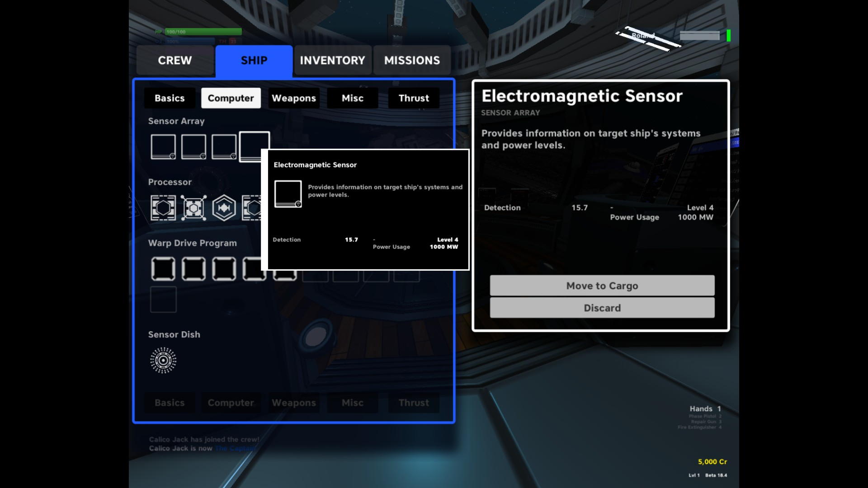Open the Thrust sub-tab
Image resolution: width=868 pixels, height=488 pixels.
point(413,98)
